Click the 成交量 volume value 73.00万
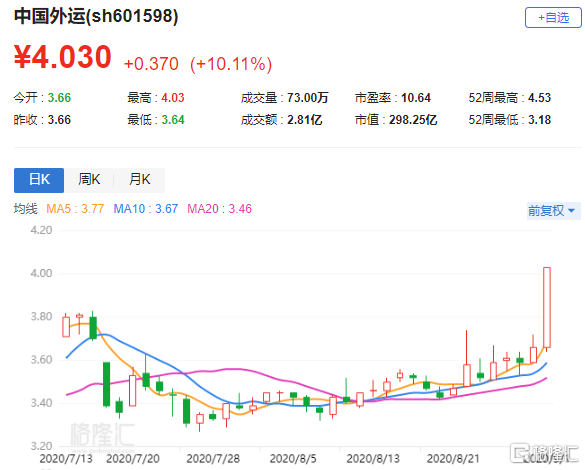Screen dimensions: 585x470 click(x=307, y=98)
